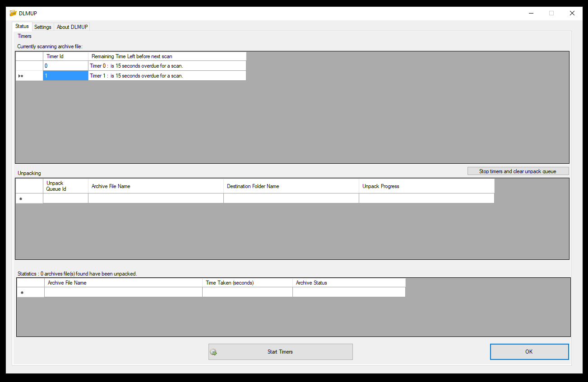Select the Status tab
The image size is (588, 382).
[x=22, y=26]
